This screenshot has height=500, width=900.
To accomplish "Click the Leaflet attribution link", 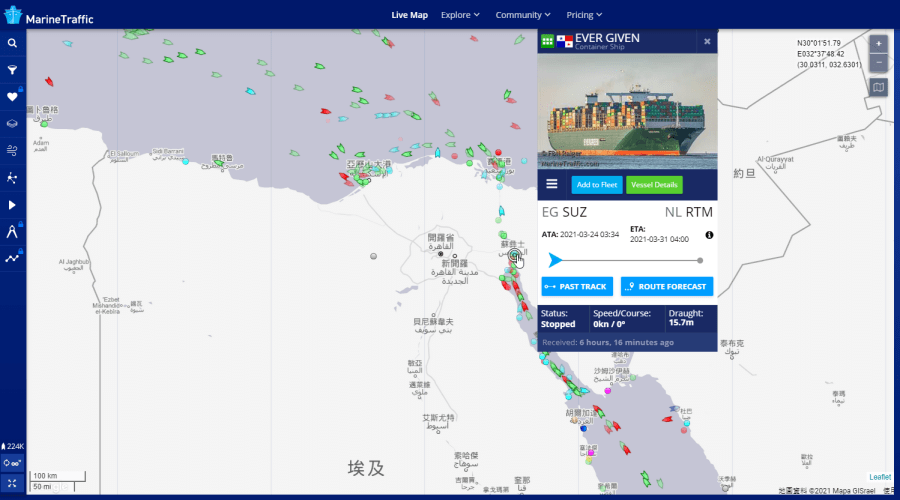I will point(879,477).
